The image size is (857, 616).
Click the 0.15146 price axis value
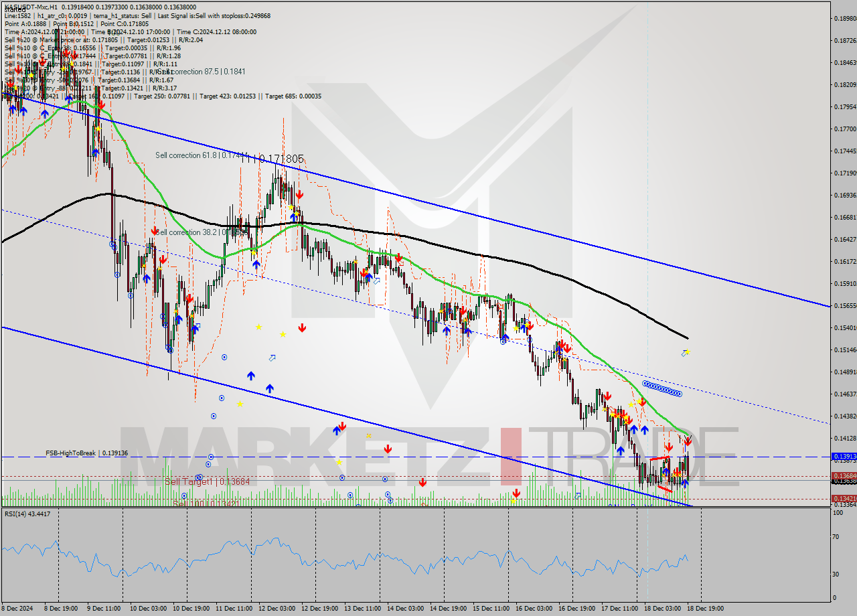click(x=844, y=350)
